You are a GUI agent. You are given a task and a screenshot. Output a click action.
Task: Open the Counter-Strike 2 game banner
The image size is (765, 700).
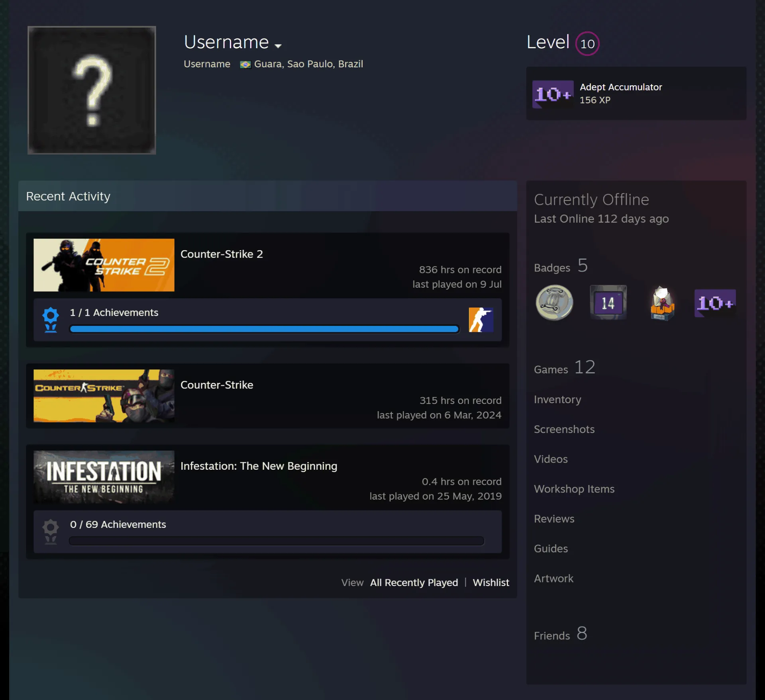104,265
